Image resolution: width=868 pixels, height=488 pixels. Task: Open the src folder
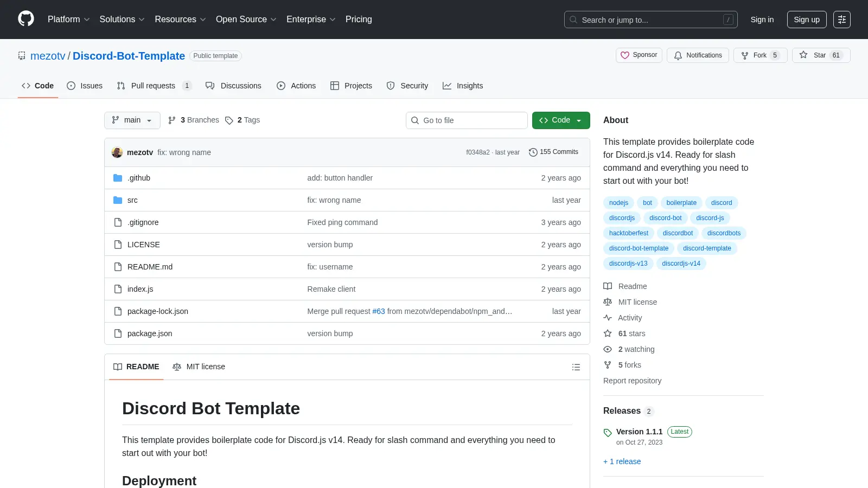pos(132,200)
